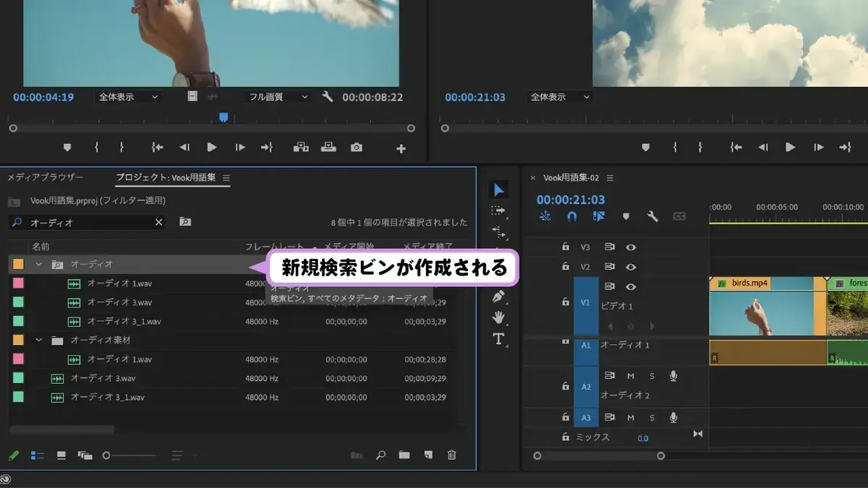The width and height of the screenshot is (868, 488).
Task: Open source monitor 全体表示 zoom dropdown
Action: tap(128, 97)
